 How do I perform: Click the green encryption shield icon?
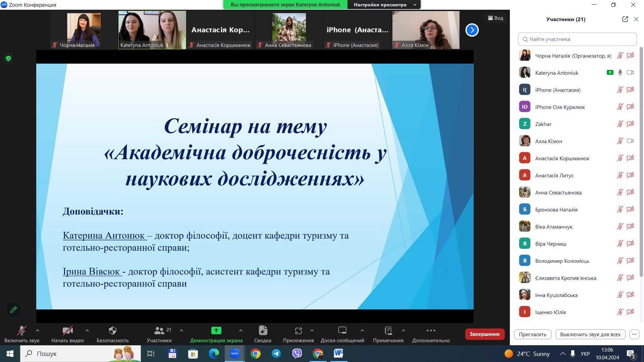(x=8, y=58)
